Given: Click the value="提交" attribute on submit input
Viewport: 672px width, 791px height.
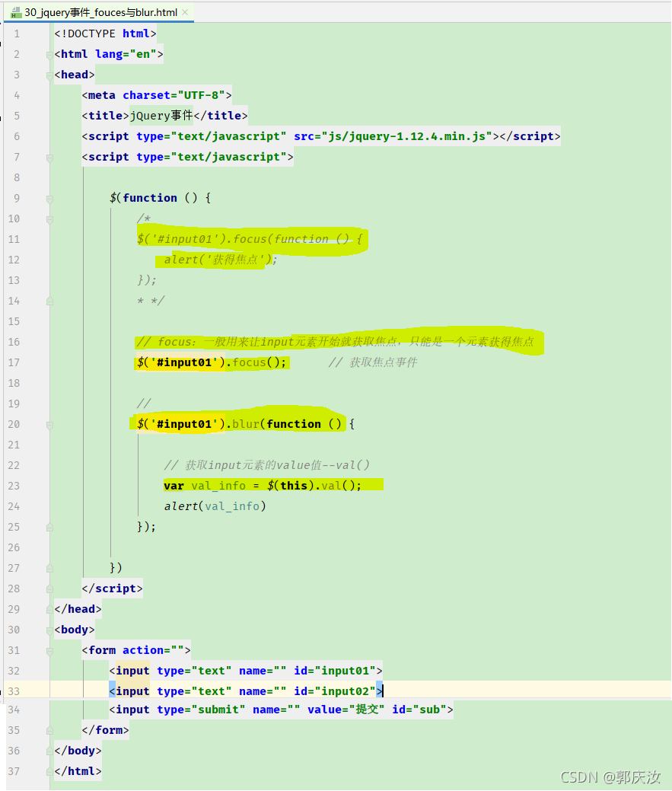Looking at the screenshot, I should tap(346, 710).
